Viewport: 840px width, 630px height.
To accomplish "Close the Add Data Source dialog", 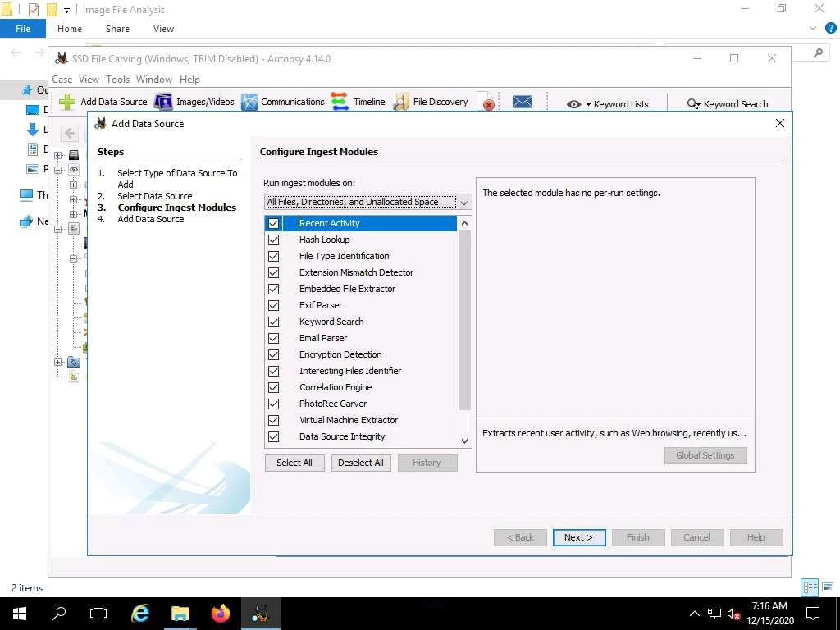I will point(780,123).
